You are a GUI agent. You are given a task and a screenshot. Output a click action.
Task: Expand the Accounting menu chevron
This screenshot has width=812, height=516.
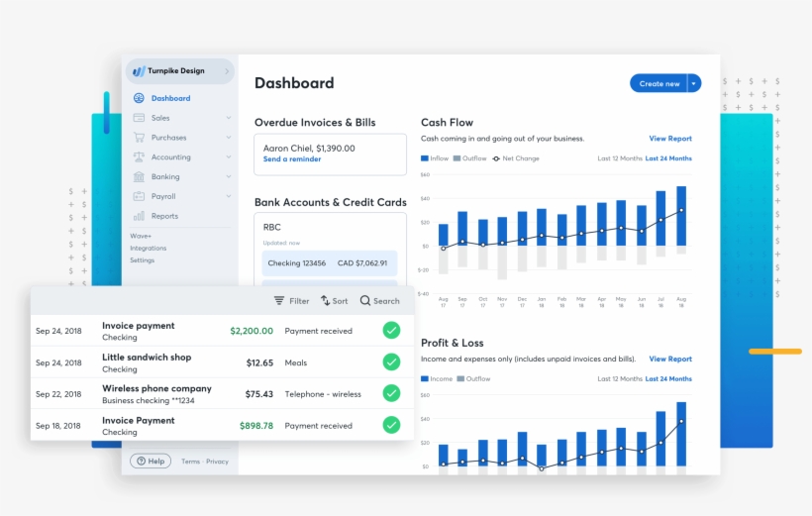[x=229, y=156]
